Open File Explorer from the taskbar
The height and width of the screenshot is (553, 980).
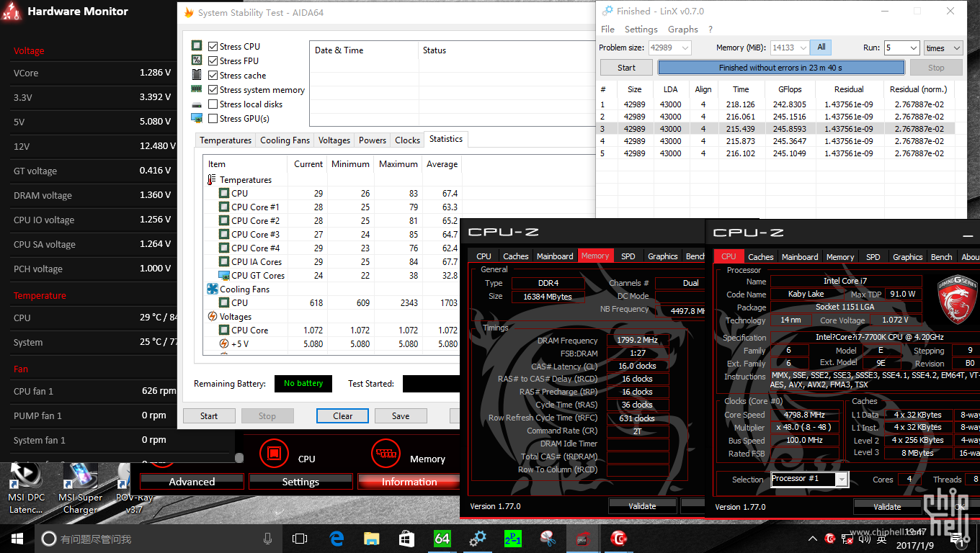(x=372, y=539)
